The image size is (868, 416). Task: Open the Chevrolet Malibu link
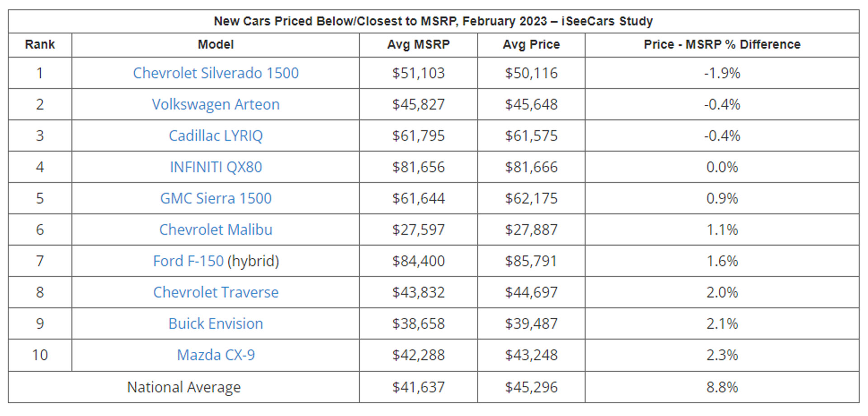216,229
